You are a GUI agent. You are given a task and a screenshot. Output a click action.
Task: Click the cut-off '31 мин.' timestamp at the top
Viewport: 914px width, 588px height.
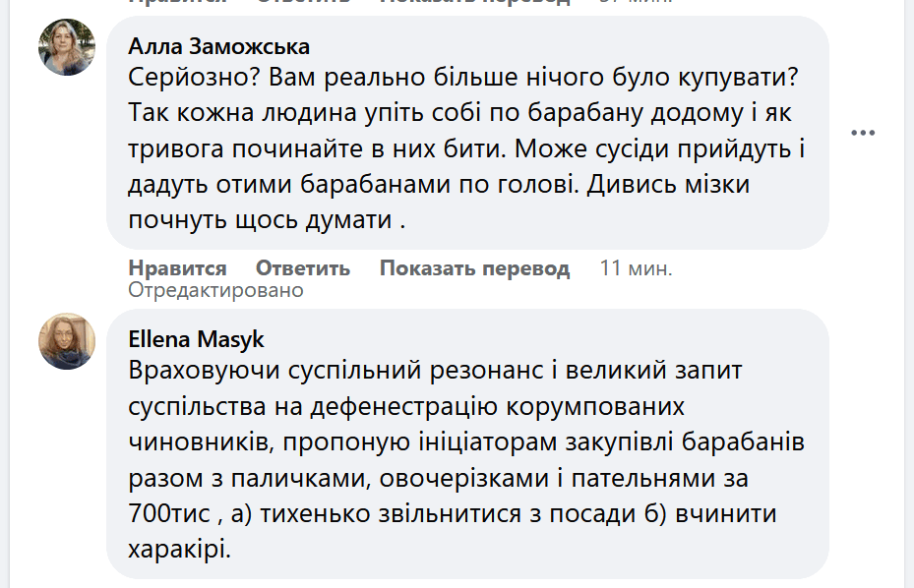coord(636,3)
